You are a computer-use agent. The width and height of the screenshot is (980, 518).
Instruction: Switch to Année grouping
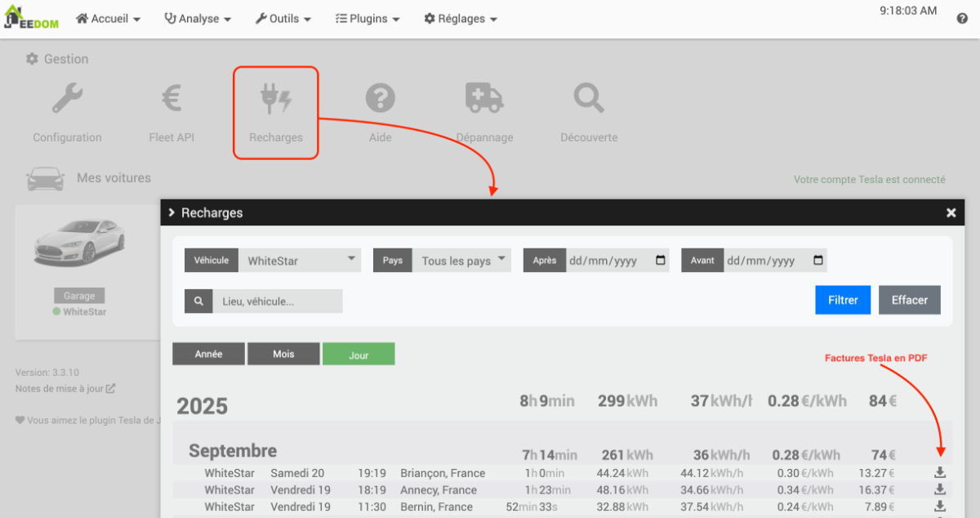click(x=208, y=354)
